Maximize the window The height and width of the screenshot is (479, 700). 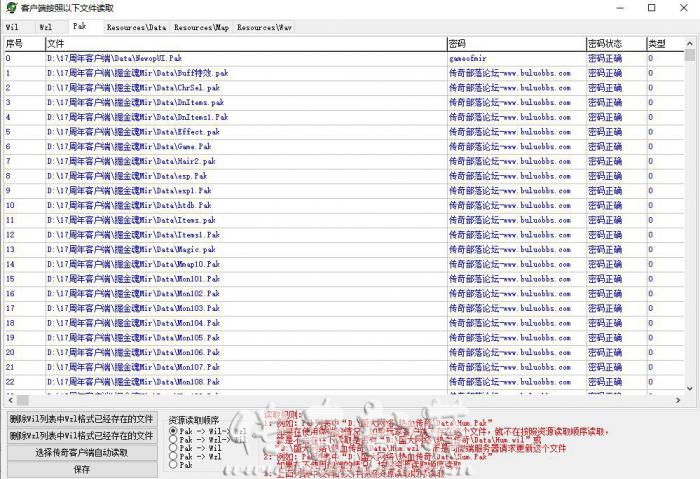click(x=652, y=8)
